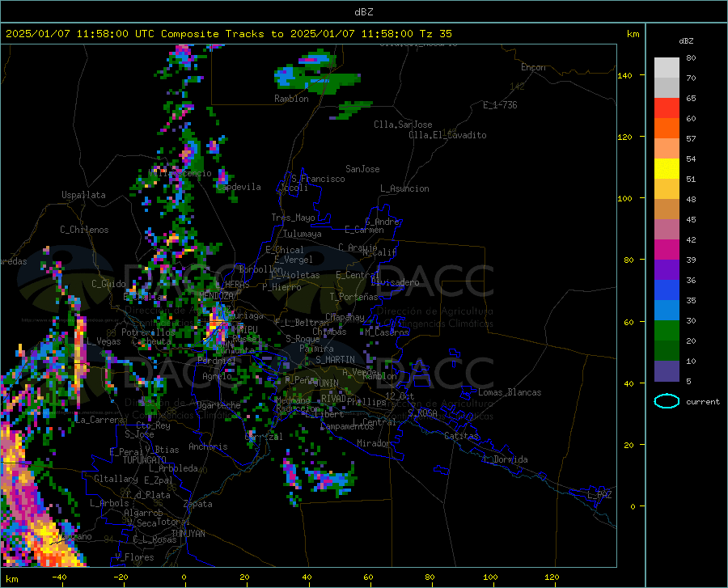
Task: Click the green 30 dBZ legend swatch
Action: pos(667,331)
